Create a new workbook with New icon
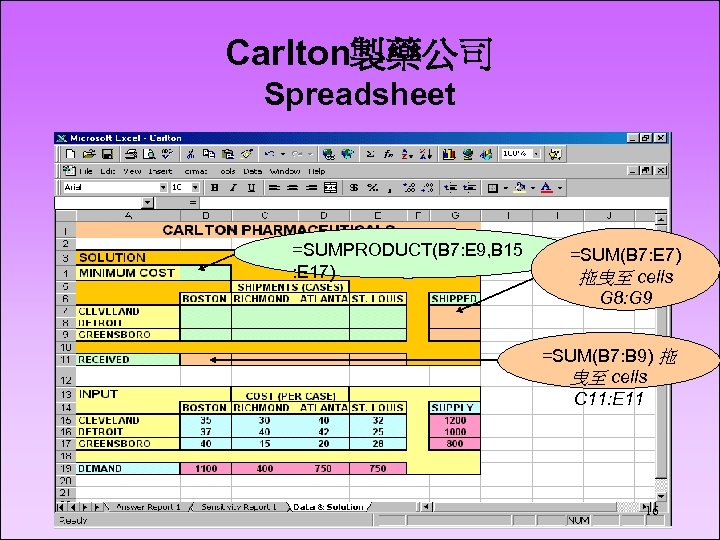 tap(70, 154)
